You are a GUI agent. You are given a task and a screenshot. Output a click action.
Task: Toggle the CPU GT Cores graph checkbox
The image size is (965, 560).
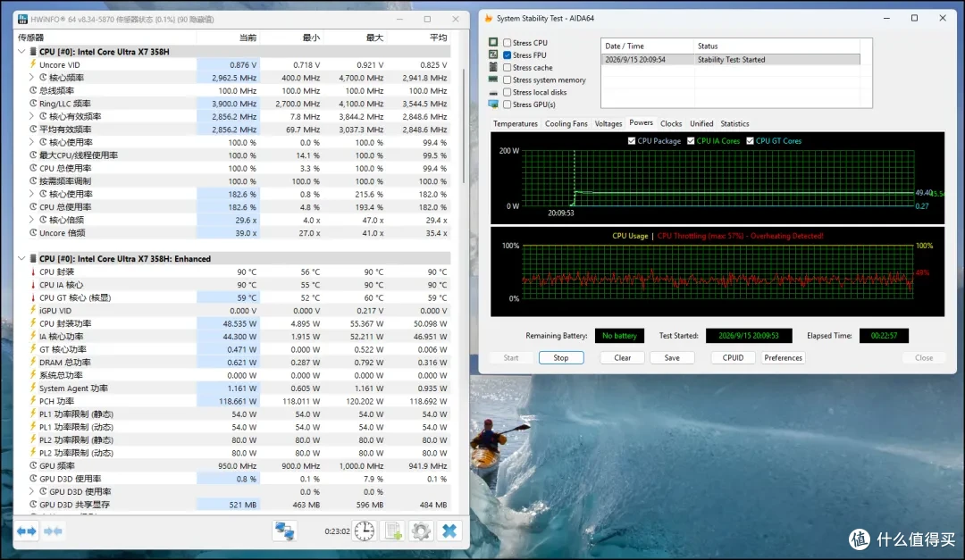(x=750, y=141)
